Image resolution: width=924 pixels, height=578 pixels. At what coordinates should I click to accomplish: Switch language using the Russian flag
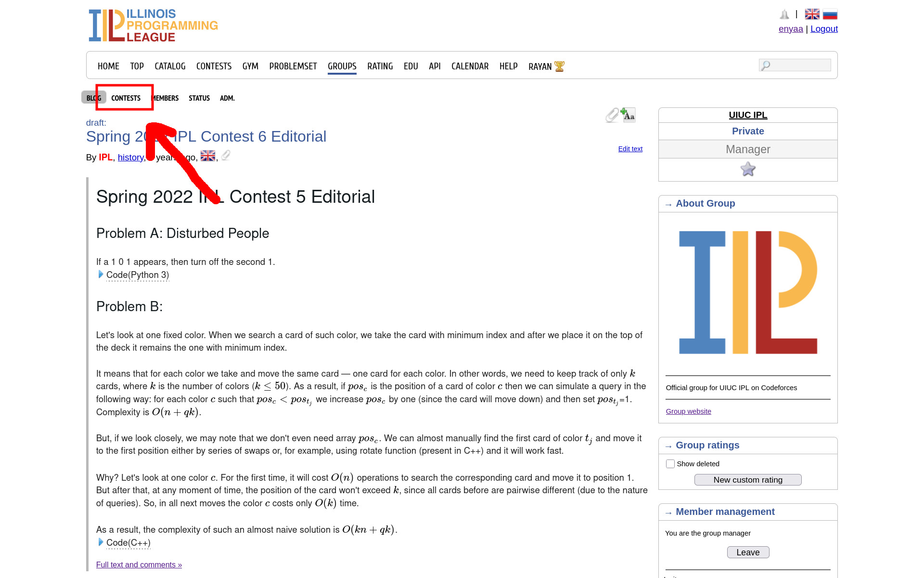pyautogui.click(x=830, y=14)
